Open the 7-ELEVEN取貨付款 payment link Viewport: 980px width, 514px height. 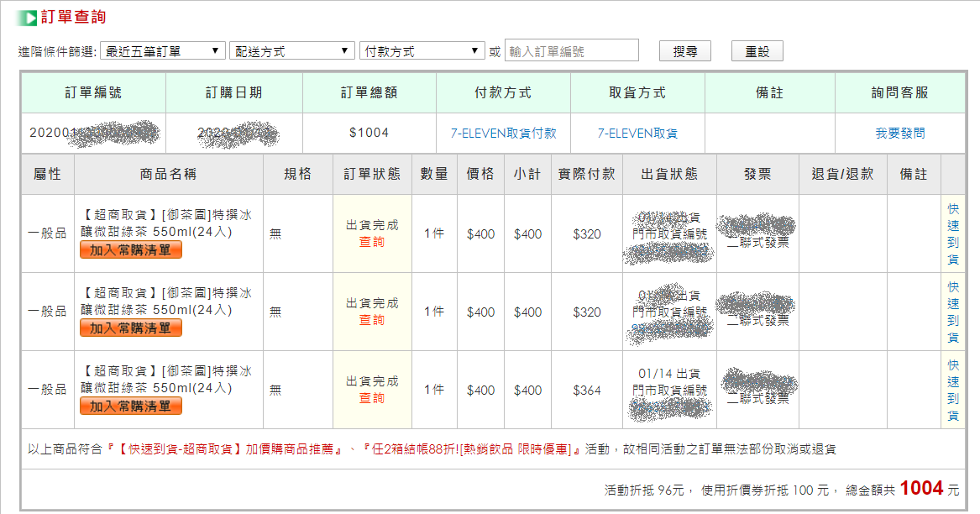tap(503, 133)
